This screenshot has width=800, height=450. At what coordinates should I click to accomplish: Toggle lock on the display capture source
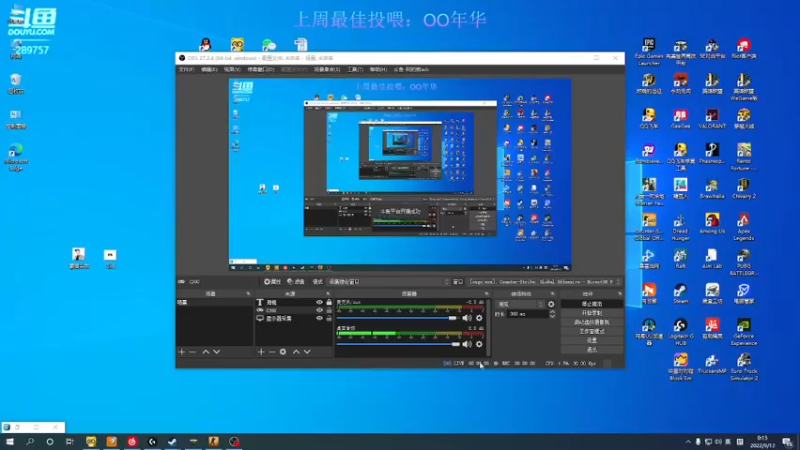(329, 318)
